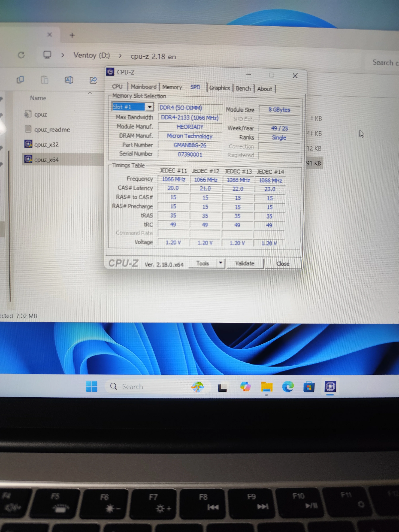Click the JEDEC #11 CAS latency 20.0 cell

pyautogui.click(x=173, y=188)
